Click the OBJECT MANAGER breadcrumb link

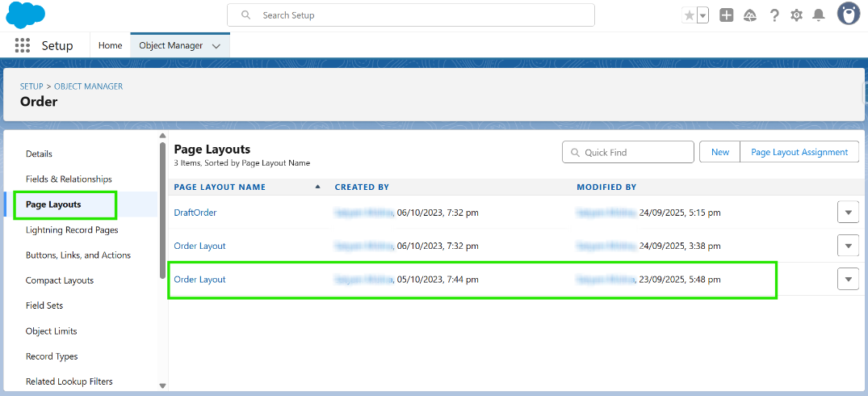[89, 86]
